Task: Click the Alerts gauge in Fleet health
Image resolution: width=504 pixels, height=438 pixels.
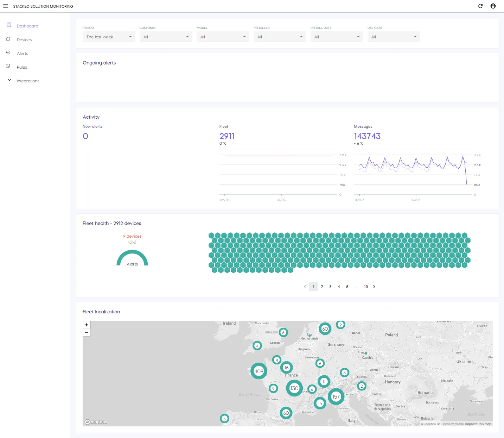Action: point(132,258)
